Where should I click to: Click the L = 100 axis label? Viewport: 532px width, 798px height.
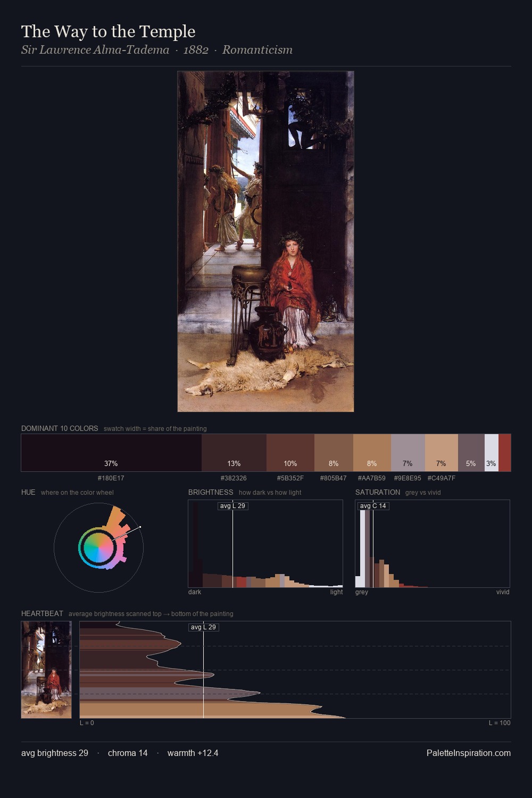pyautogui.click(x=500, y=723)
